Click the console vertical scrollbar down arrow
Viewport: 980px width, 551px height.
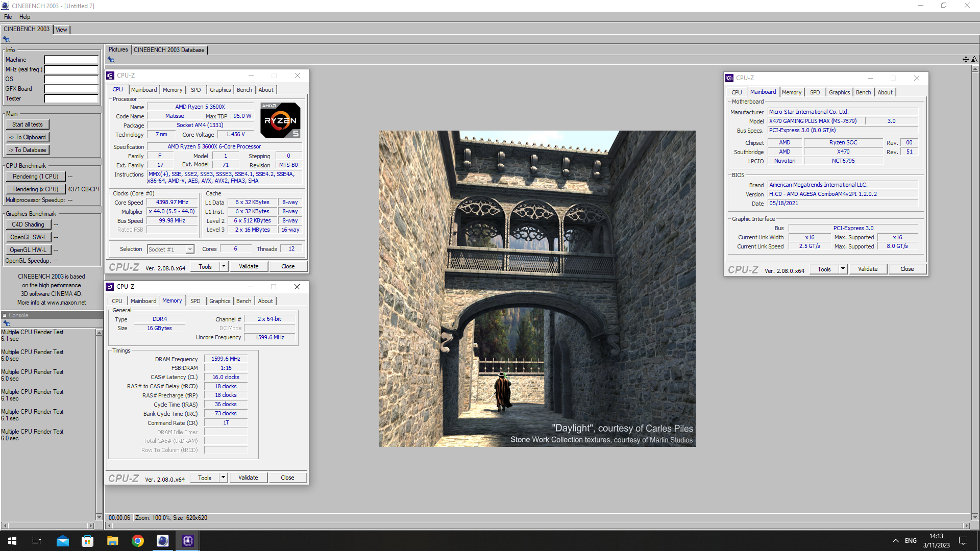pyautogui.click(x=99, y=517)
